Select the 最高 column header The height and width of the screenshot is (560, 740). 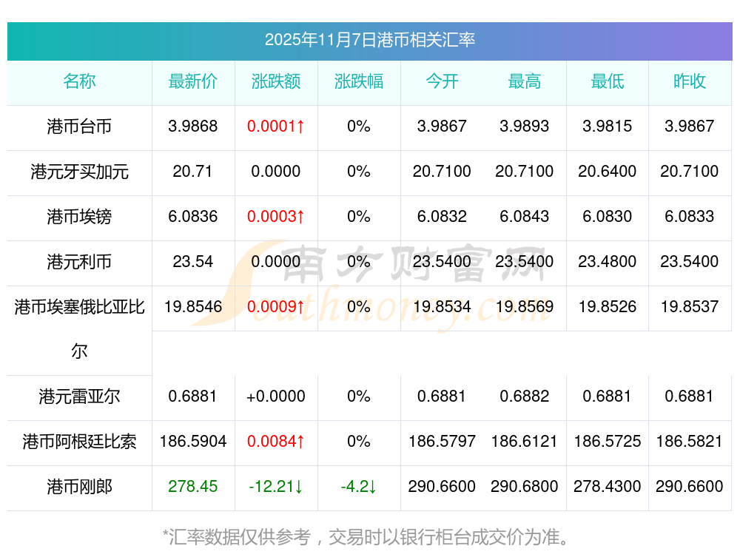[525, 81]
